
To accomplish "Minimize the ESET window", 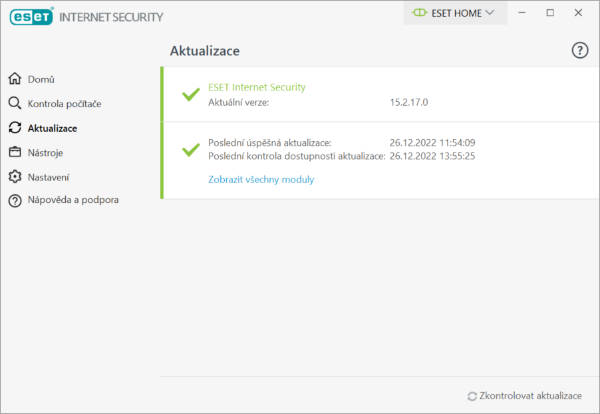I will click(x=522, y=13).
